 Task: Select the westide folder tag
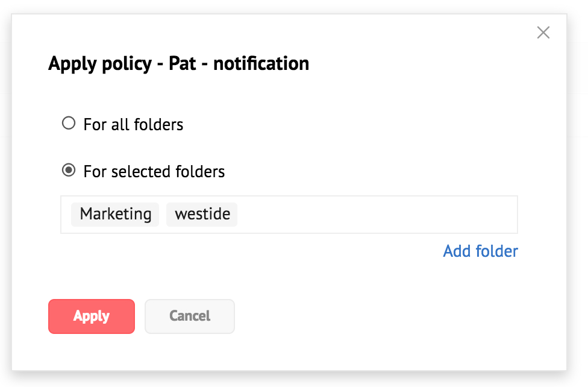[x=202, y=214]
